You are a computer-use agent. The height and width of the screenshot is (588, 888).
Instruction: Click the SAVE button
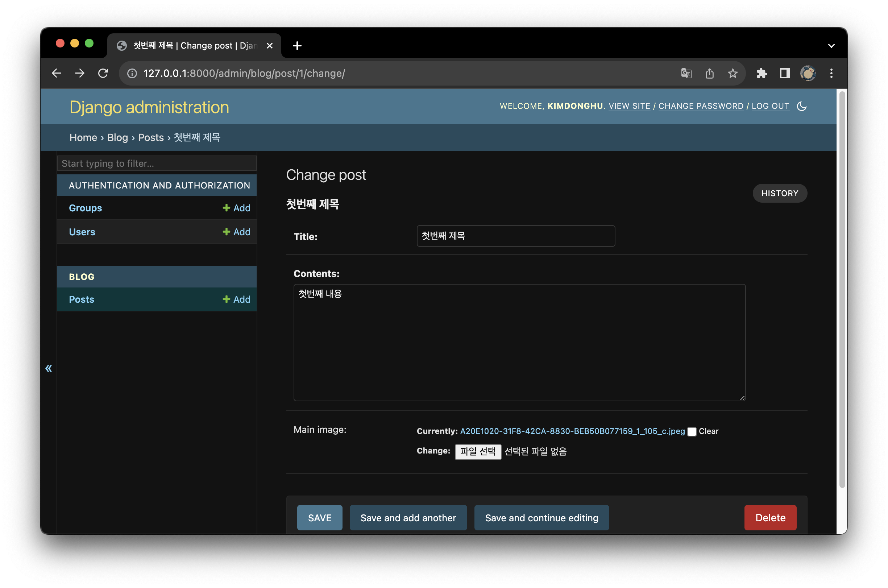tap(319, 518)
